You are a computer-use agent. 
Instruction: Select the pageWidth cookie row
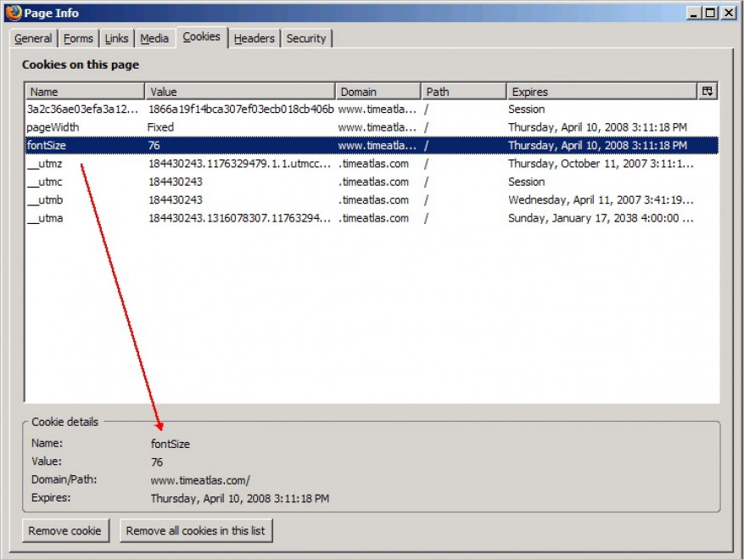click(x=372, y=127)
